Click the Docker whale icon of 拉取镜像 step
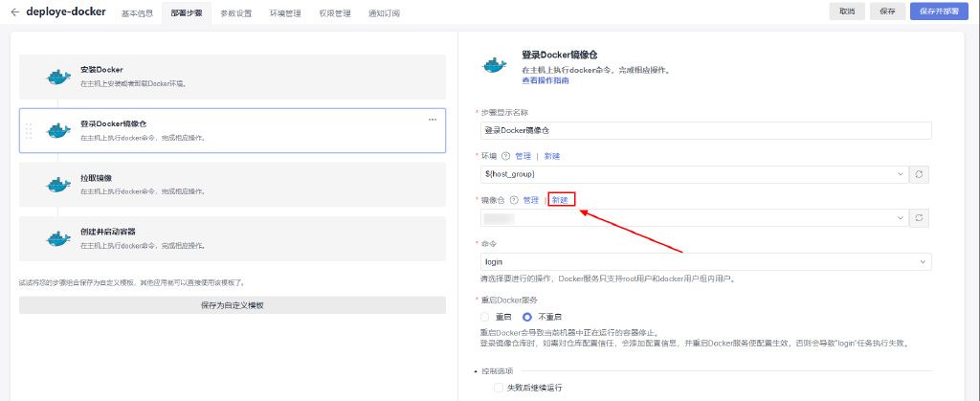 [58, 185]
